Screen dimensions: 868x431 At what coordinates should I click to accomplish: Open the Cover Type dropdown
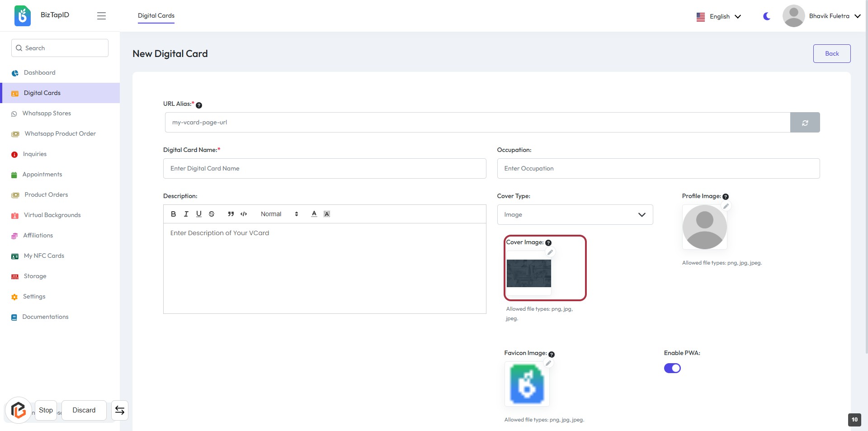coord(575,215)
